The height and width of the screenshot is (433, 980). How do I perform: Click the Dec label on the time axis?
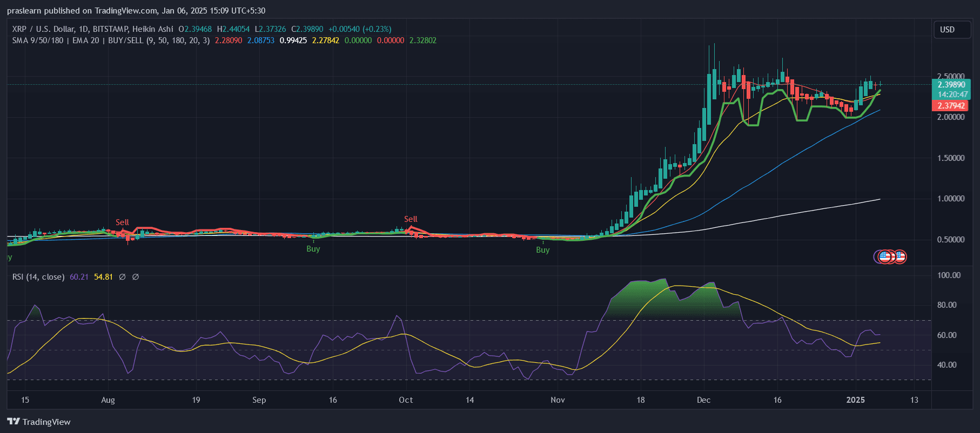(x=703, y=400)
